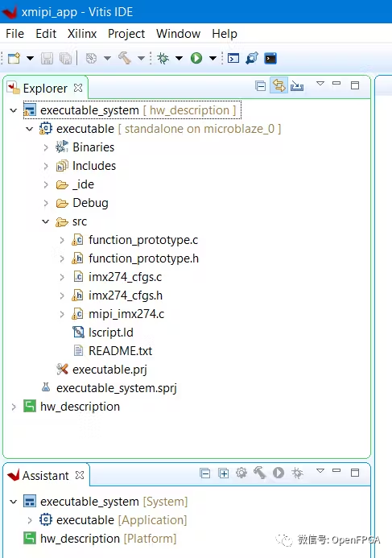This screenshot has height=558, width=392.
Task: Click the hammer Build icon in main toolbar
Action: click(x=125, y=58)
